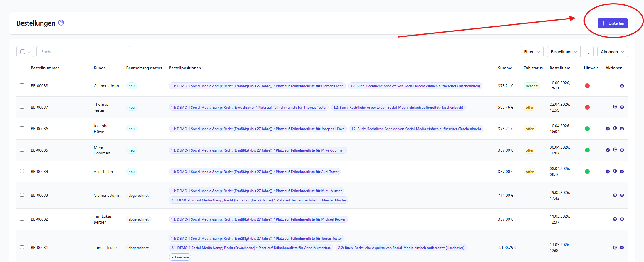Show more positions via '+ 1 weitere'
The image size is (644, 262).
(x=180, y=257)
